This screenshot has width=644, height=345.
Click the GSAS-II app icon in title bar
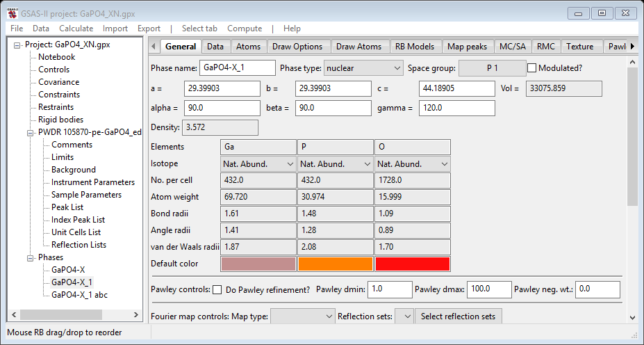tap(13, 13)
